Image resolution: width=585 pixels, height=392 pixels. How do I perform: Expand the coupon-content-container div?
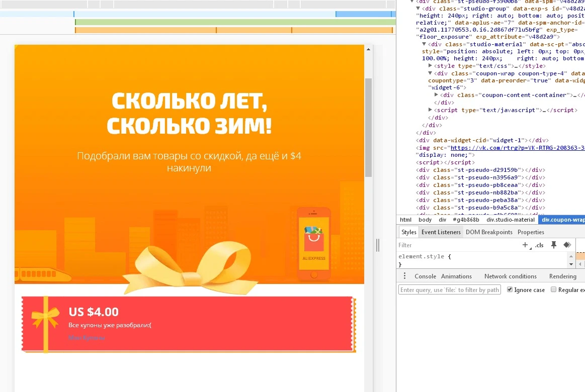436,94
